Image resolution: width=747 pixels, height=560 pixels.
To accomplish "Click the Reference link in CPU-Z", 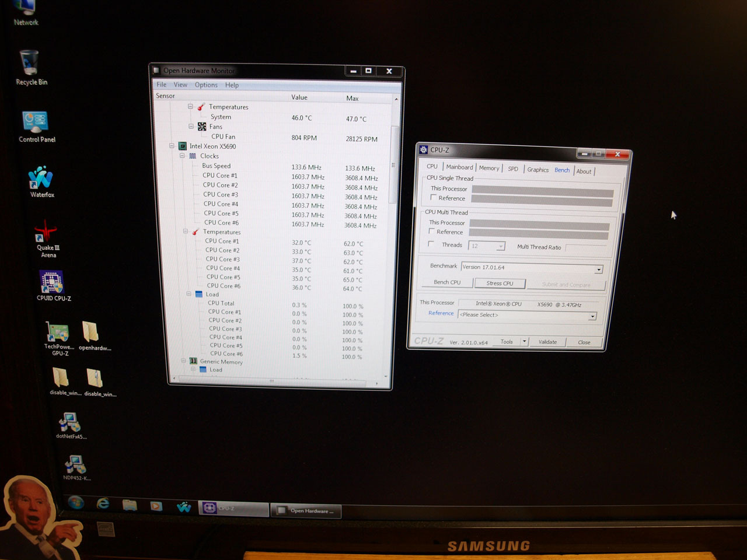I will (441, 313).
